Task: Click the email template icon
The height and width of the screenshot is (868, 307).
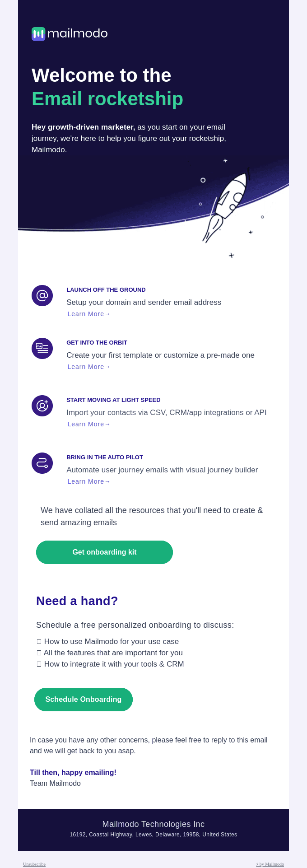Action: click(42, 348)
